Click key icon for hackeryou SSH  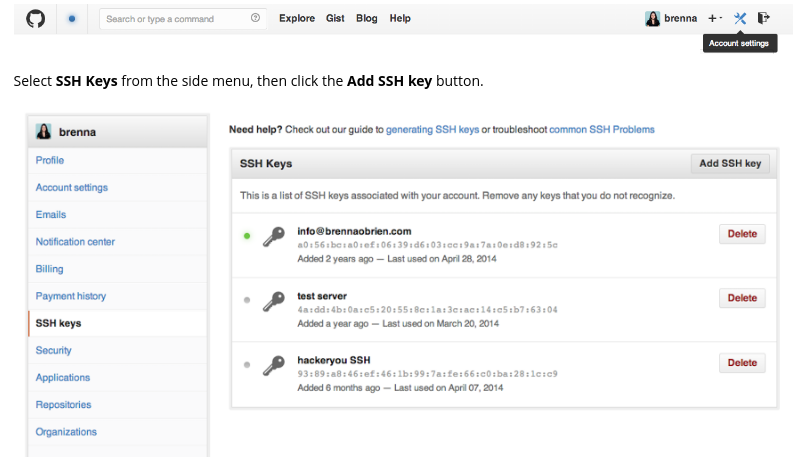273,366
